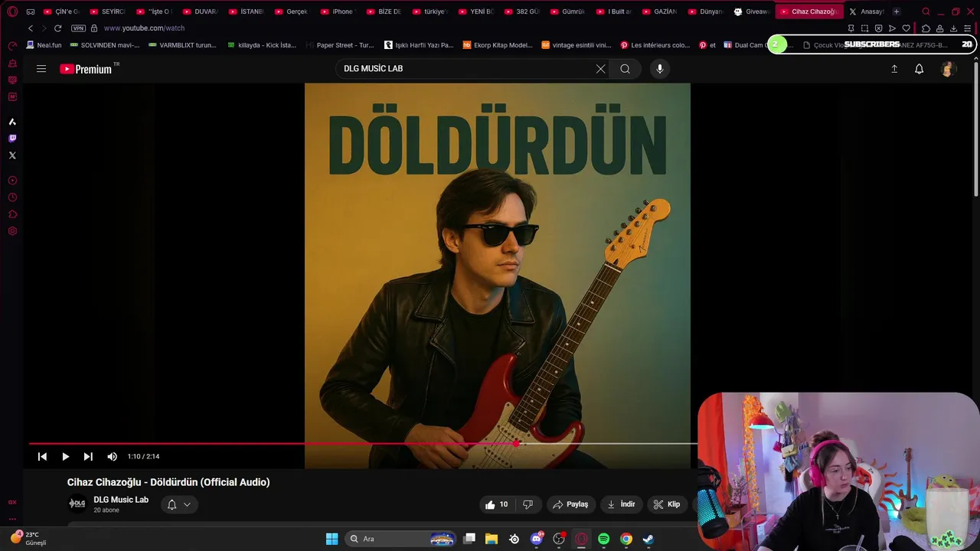Open the Twitch sidebar icon
This screenshot has height=551, width=980.
12,139
